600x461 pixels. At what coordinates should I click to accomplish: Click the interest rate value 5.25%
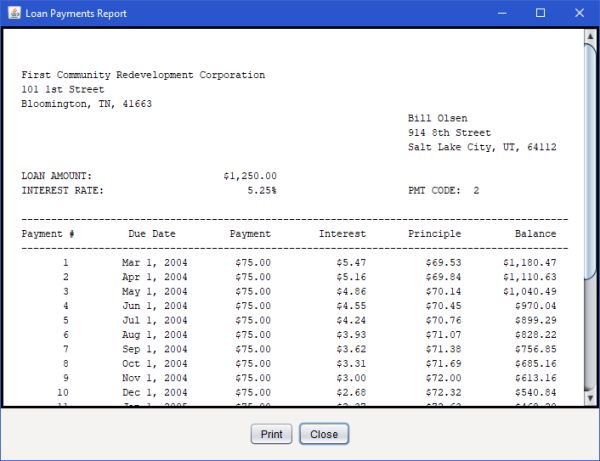262,191
